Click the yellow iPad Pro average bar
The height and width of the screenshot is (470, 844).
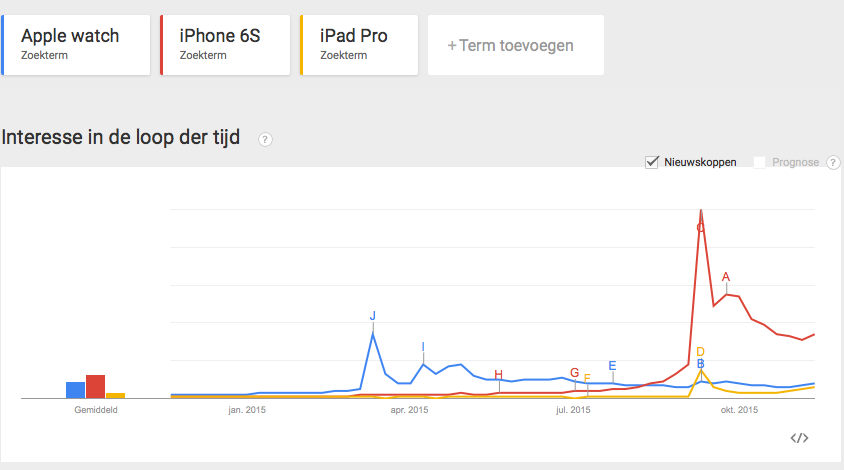click(115, 395)
